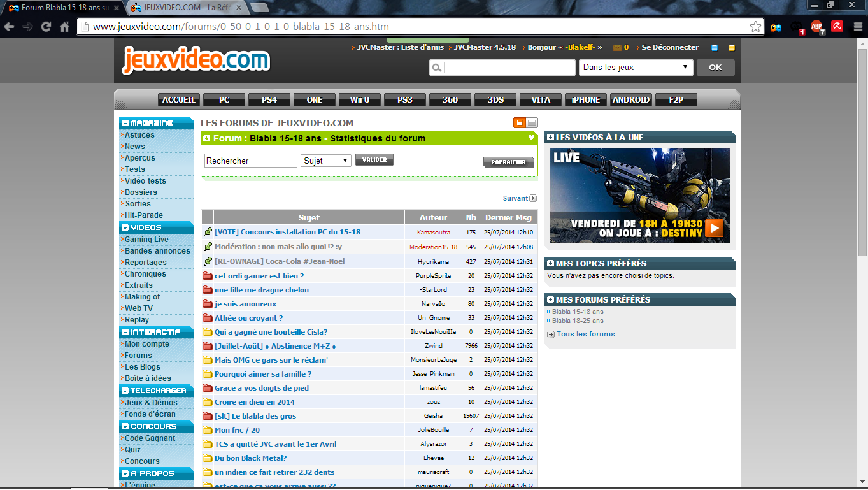This screenshot has height=490, width=868.
Task: Click the OK search button
Action: point(716,68)
